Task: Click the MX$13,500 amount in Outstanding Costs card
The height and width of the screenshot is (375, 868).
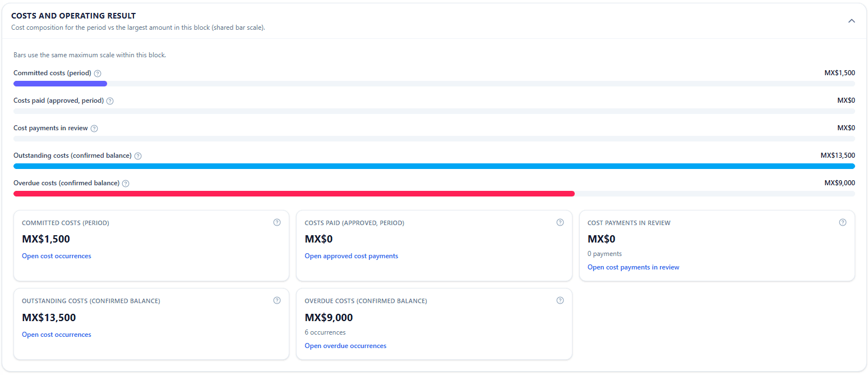Action: (x=49, y=318)
